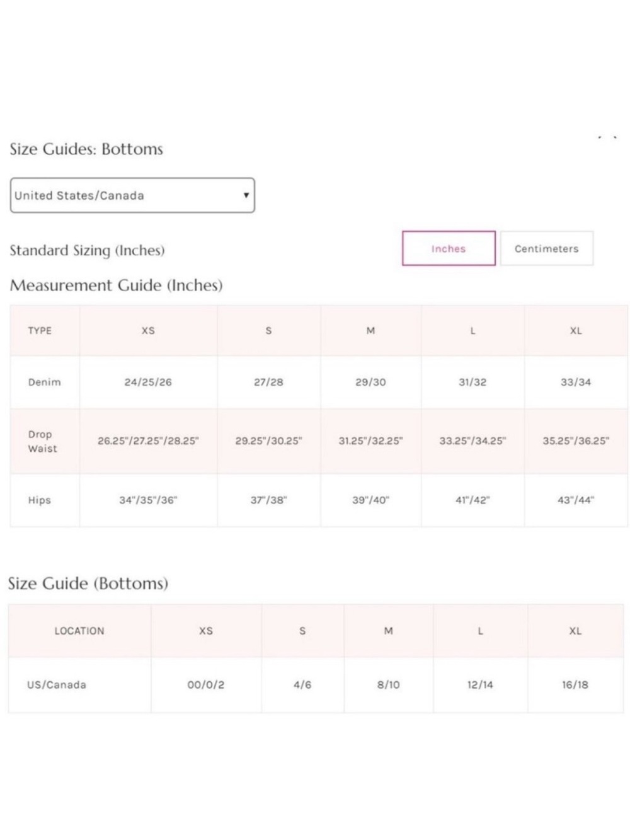
Task: Switch units to Centimeters
Action: pos(546,248)
